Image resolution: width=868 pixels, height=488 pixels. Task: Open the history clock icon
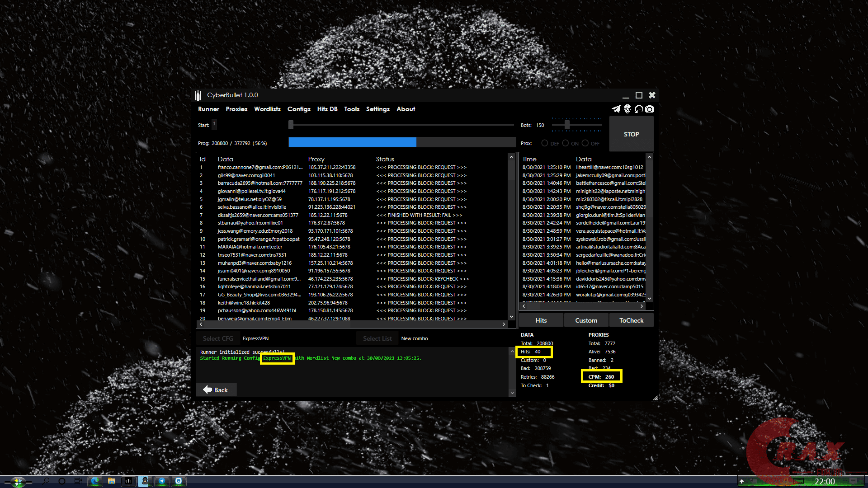point(639,109)
